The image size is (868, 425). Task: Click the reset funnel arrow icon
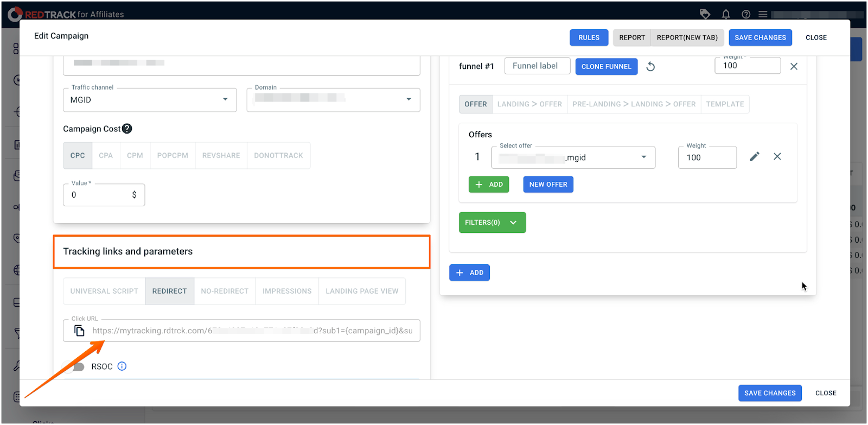[x=650, y=67]
